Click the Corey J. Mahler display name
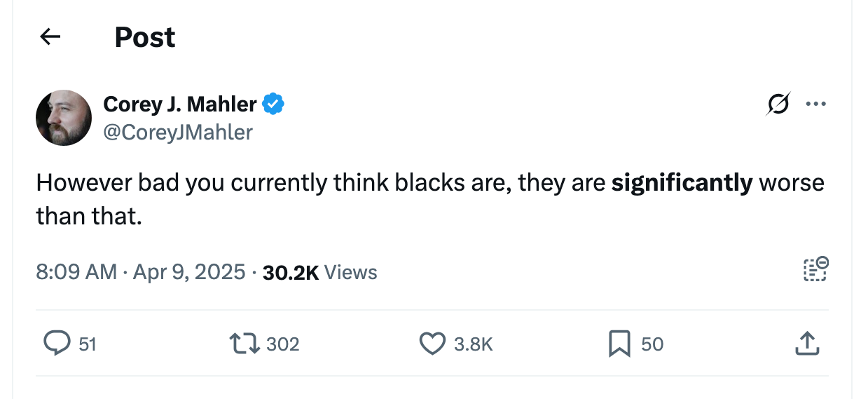 179,104
